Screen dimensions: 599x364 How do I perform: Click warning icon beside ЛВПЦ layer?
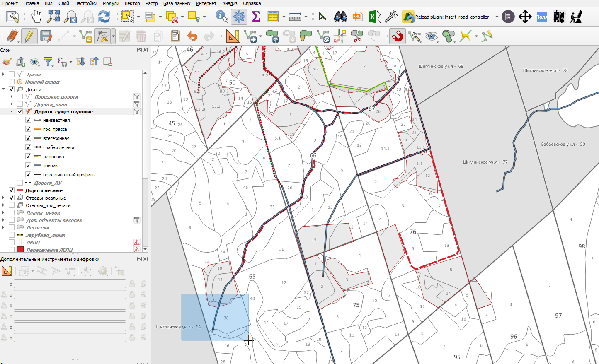point(137,243)
